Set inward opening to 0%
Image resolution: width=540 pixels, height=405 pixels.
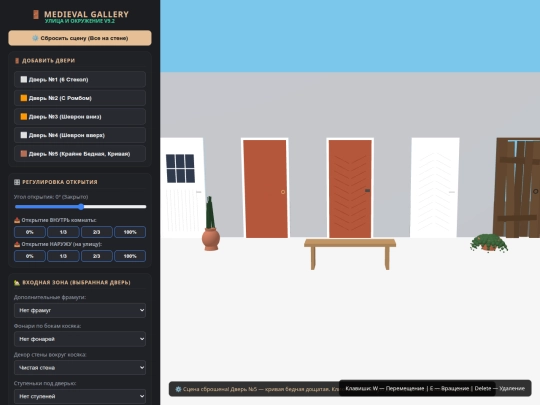click(30, 232)
